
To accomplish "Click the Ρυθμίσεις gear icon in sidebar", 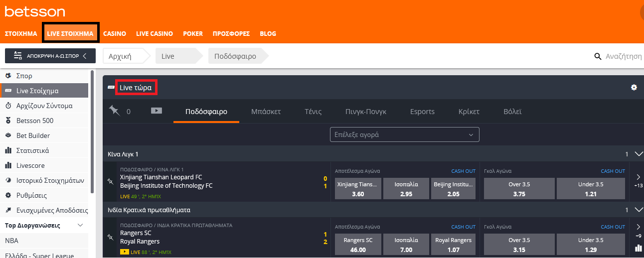I will click(x=8, y=195).
